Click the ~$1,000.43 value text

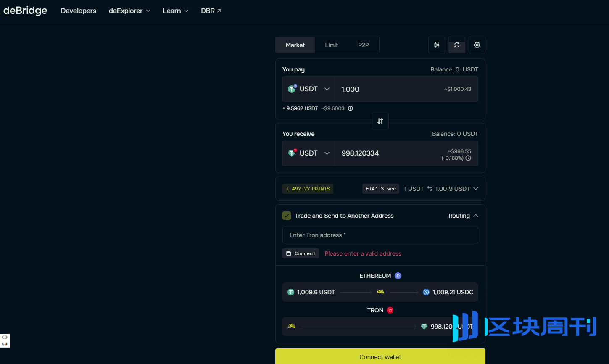pos(458,89)
